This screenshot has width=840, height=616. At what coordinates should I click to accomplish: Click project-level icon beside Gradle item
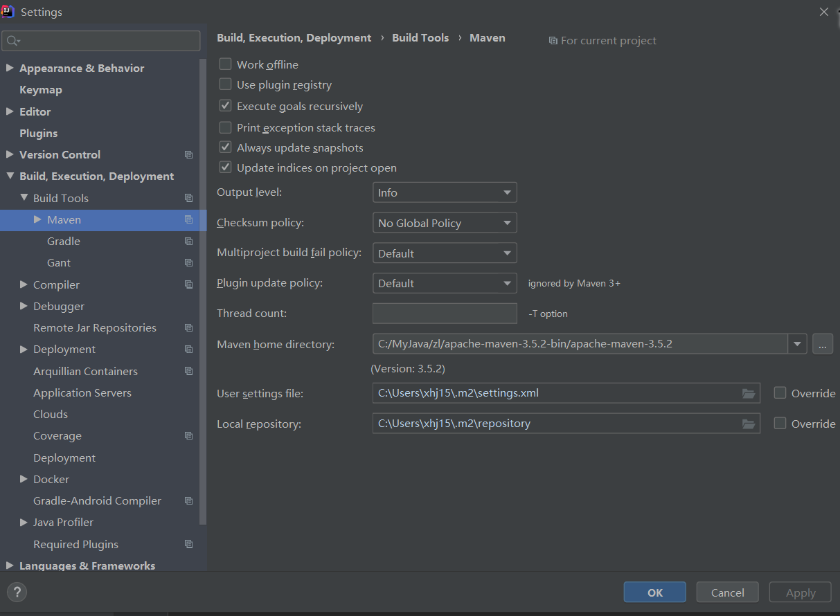188,242
